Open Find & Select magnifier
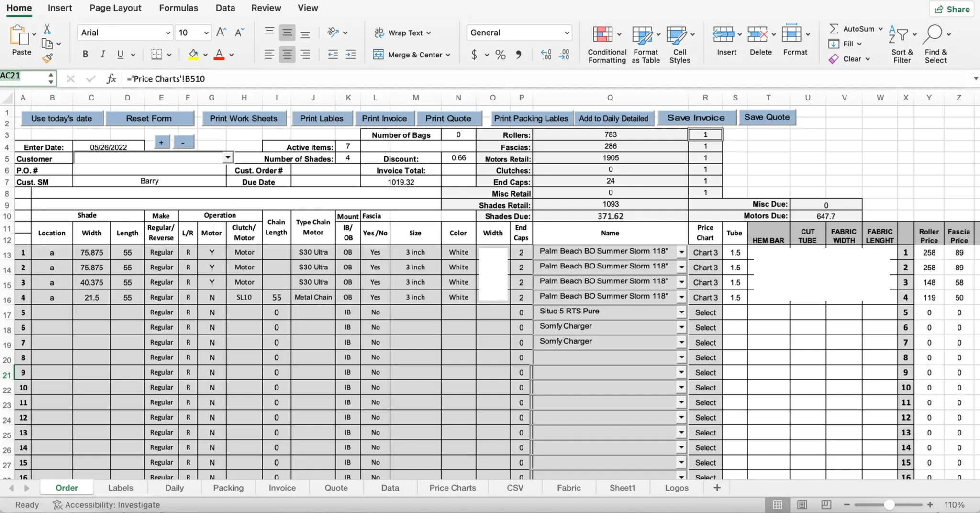The height and width of the screenshot is (513, 980). [x=933, y=34]
